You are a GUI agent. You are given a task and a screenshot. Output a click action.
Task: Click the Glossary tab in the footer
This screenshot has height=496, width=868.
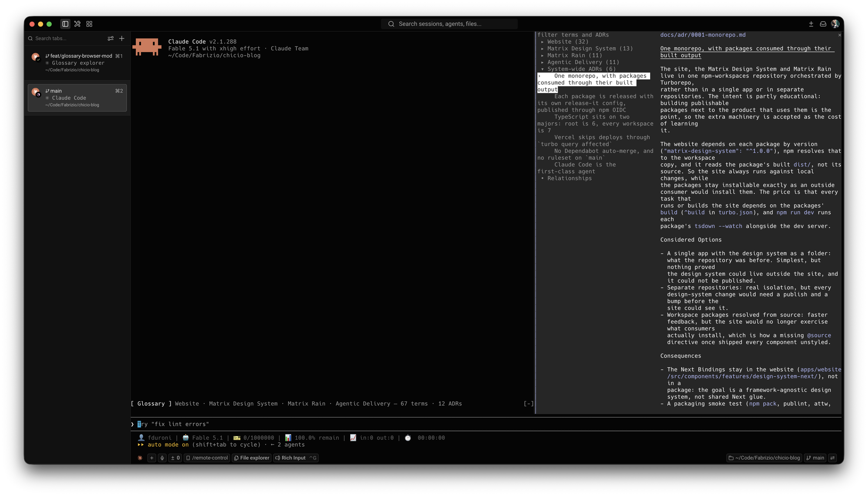151,404
